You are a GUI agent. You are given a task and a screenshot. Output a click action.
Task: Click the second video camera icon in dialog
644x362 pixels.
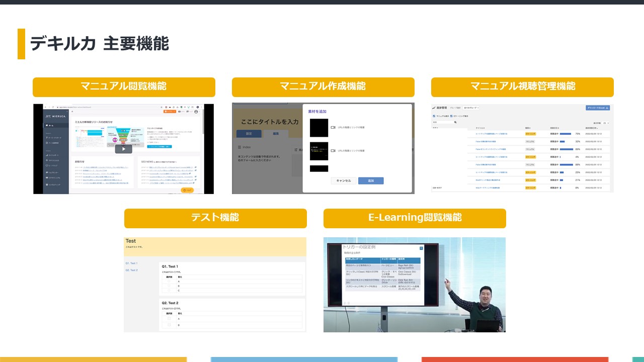click(x=333, y=151)
